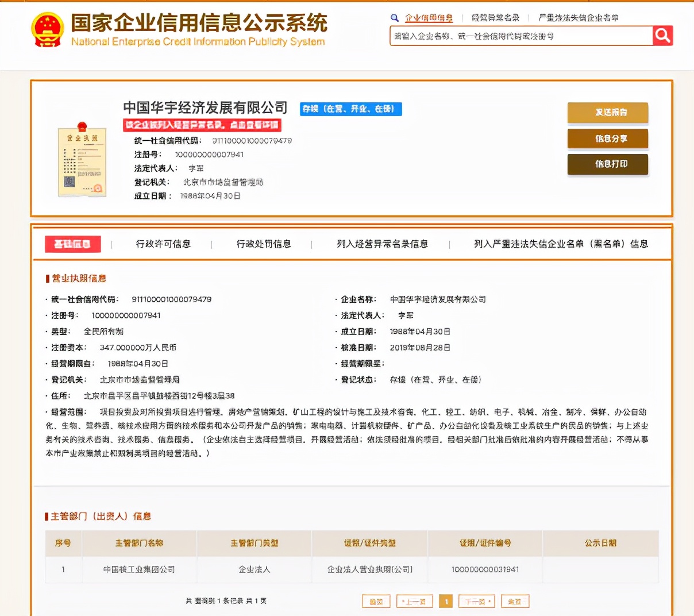
Task: Click the red magnifier search icon
Action: pyautogui.click(x=662, y=36)
